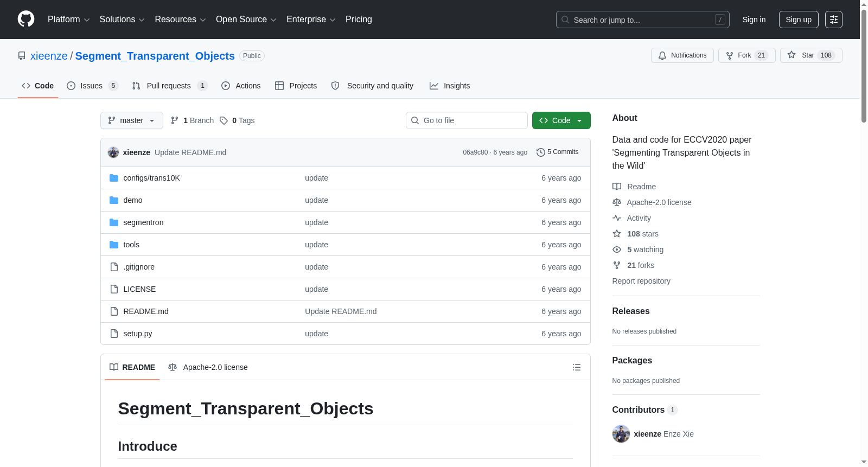Open the segmentron folder
The height and width of the screenshot is (467, 868).
pyautogui.click(x=143, y=222)
